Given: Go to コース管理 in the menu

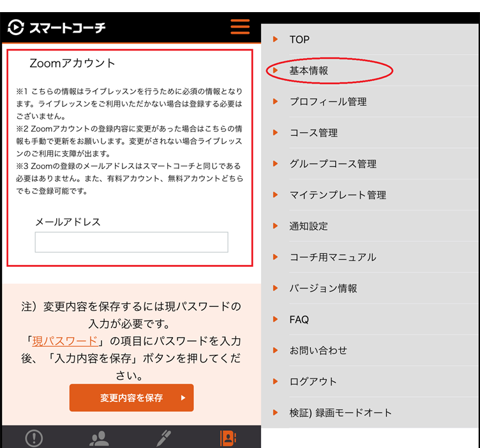Looking at the screenshot, I should pyautogui.click(x=370, y=133).
